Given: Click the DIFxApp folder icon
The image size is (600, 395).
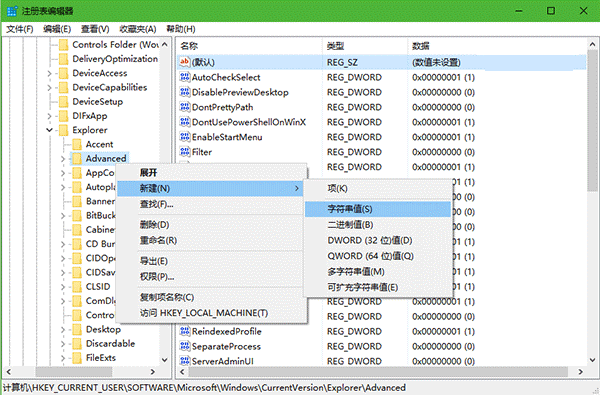Looking at the screenshot, I should [64, 116].
